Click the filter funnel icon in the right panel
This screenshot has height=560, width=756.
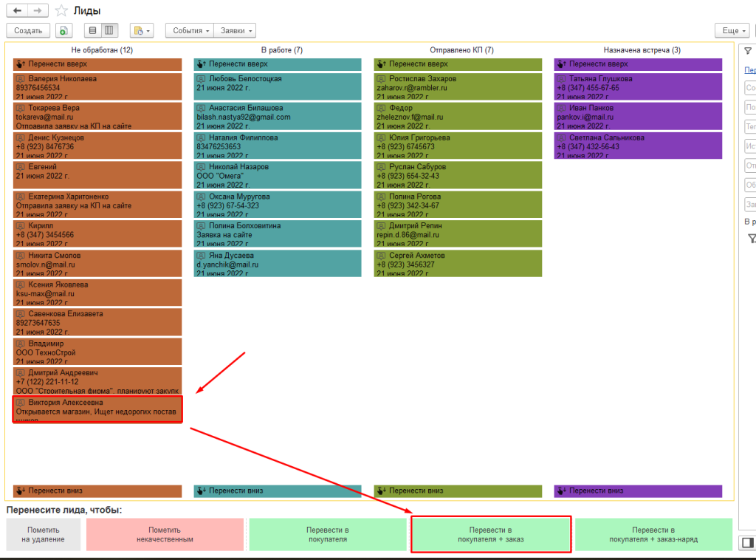[748, 51]
